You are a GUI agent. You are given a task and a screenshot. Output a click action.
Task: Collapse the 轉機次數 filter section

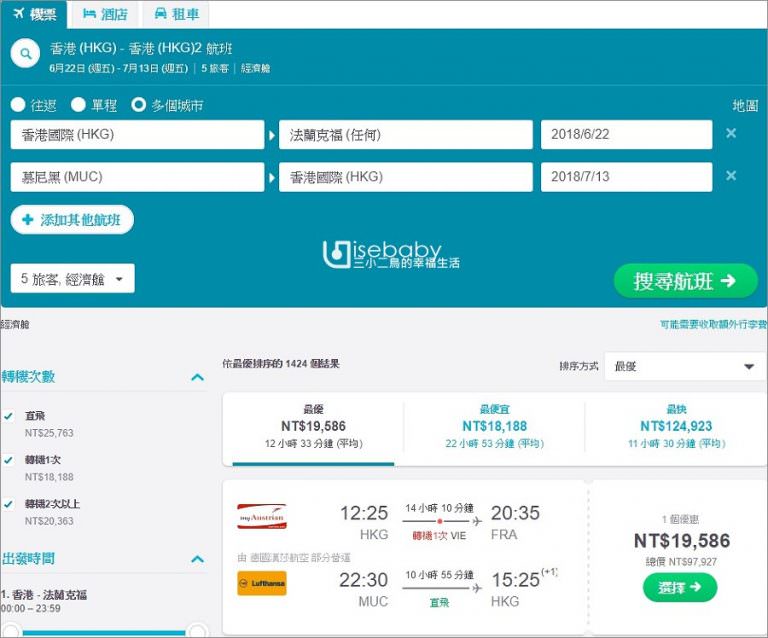[197, 377]
